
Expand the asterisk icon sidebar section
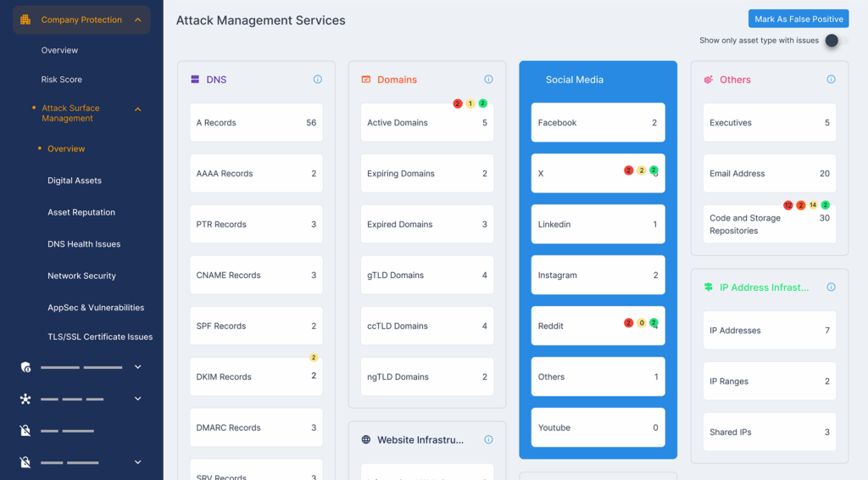[x=138, y=398]
